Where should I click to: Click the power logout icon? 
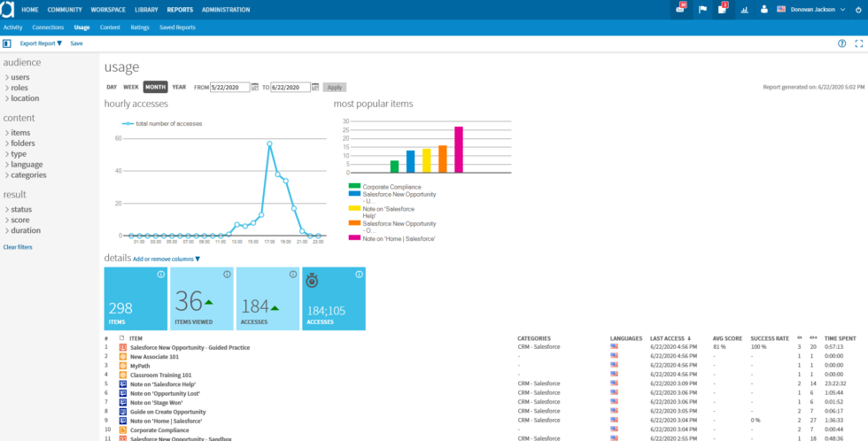pos(858,10)
